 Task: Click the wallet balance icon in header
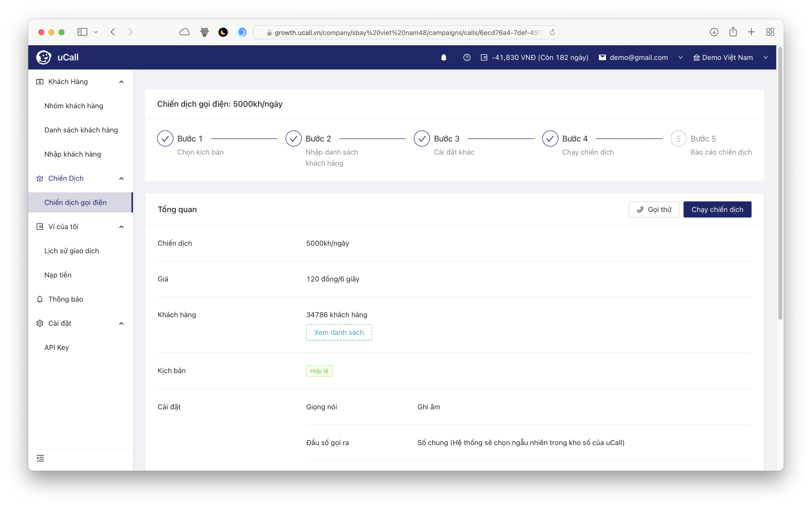point(484,57)
